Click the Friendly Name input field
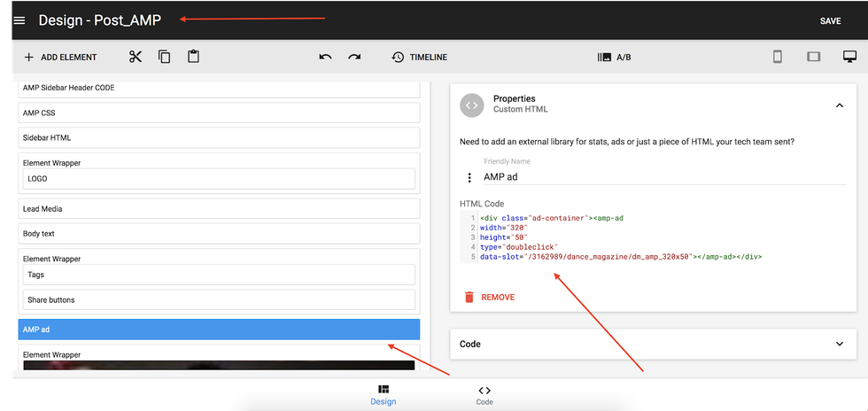 (x=664, y=177)
